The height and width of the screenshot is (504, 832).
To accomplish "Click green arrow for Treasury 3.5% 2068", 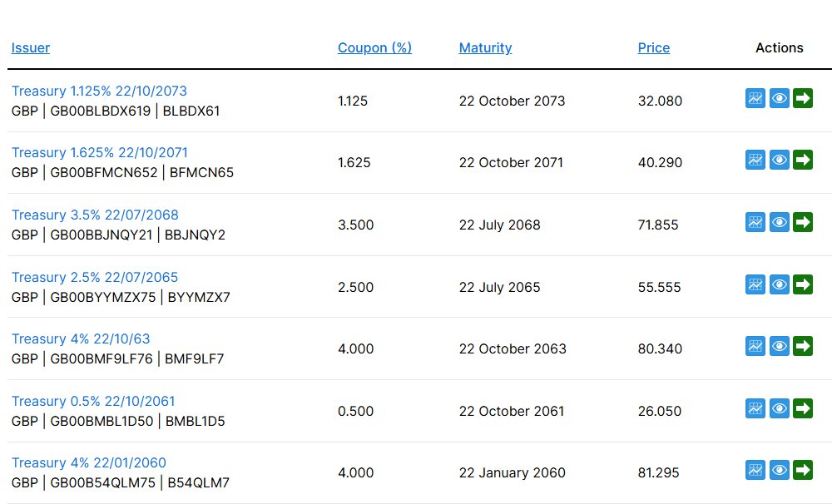I will (x=803, y=222).
